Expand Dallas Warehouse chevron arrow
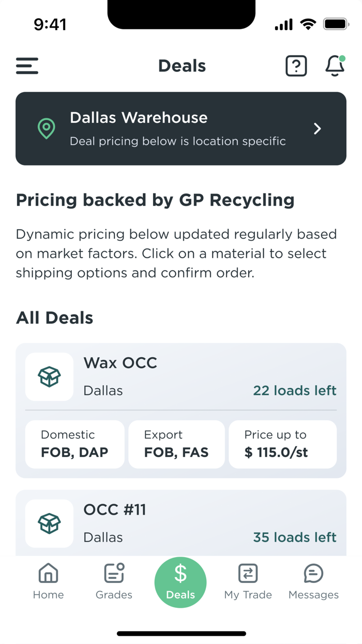362x644 pixels. (x=318, y=128)
